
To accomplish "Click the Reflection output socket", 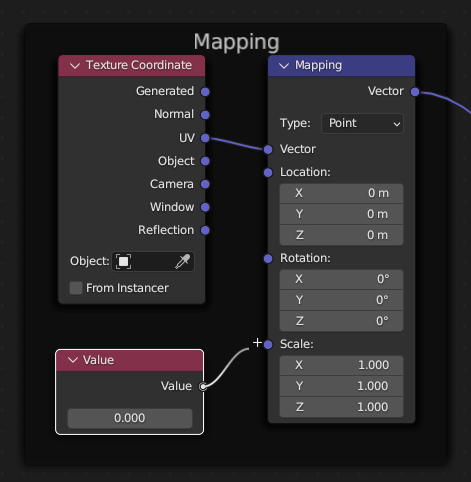I will pyautogui.click(x=205, y=230).
